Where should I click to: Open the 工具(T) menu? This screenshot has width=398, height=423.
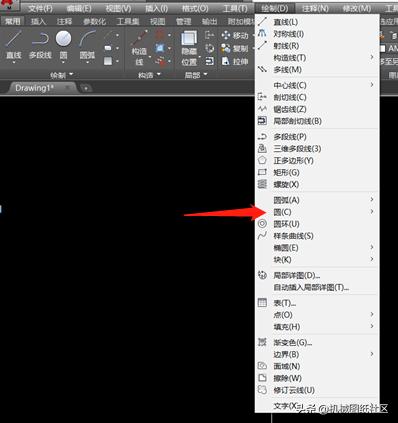coord(235,8)
